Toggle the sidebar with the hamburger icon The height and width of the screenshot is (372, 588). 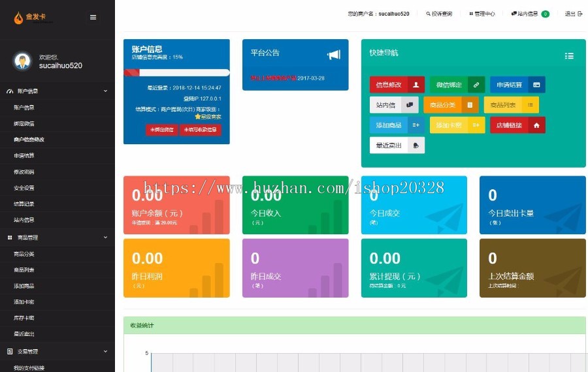point(93,17)
